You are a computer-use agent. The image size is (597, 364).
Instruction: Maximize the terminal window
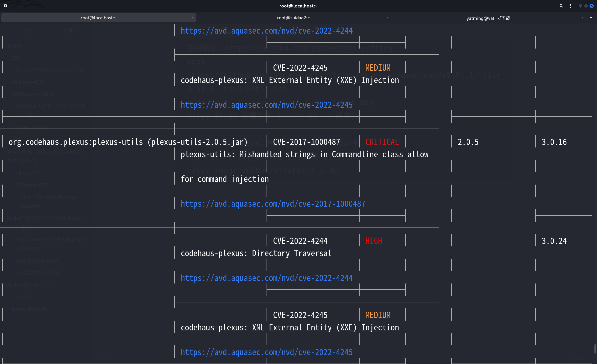[586, 6]
